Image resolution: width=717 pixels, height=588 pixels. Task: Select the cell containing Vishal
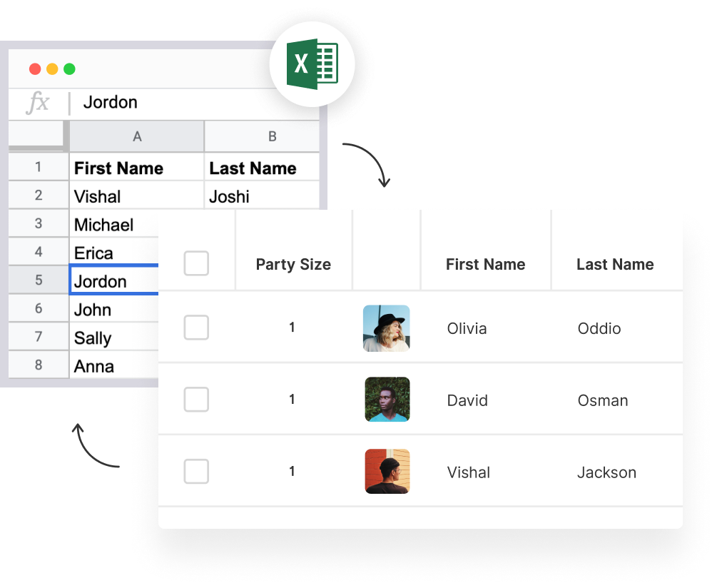tap(136, 197)
